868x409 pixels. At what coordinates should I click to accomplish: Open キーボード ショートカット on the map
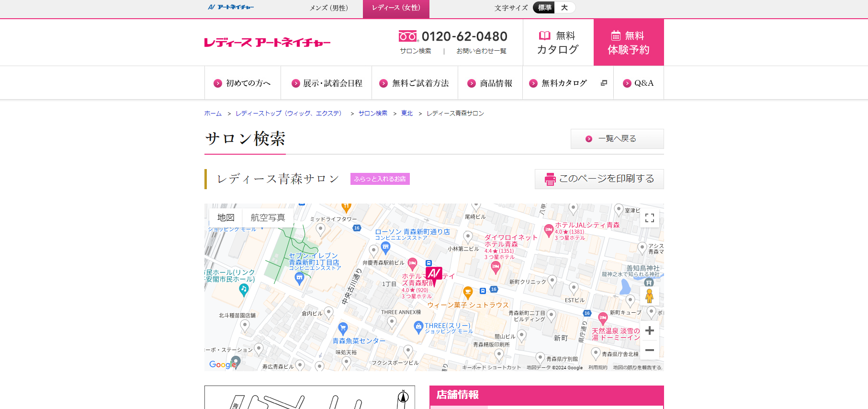click(491, 368)
